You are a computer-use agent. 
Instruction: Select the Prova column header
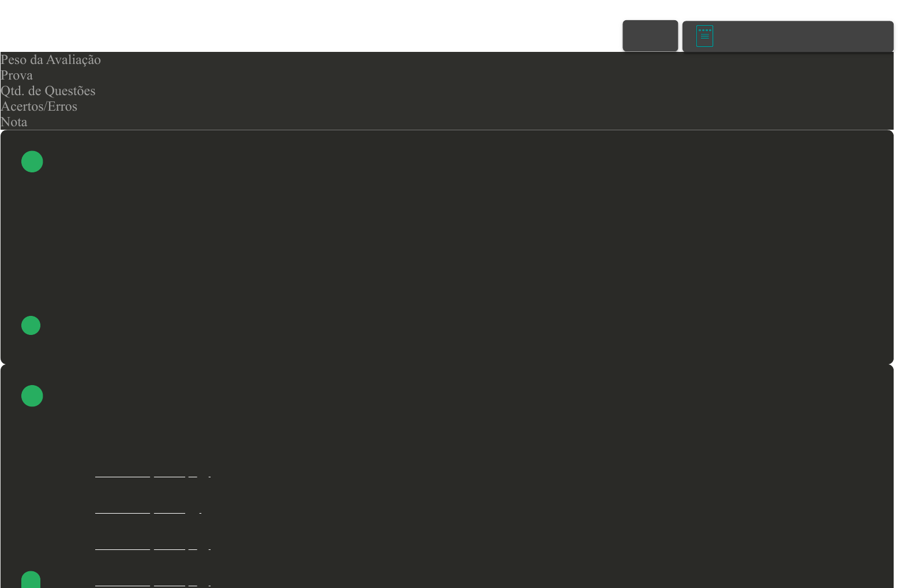click(17, 76)
